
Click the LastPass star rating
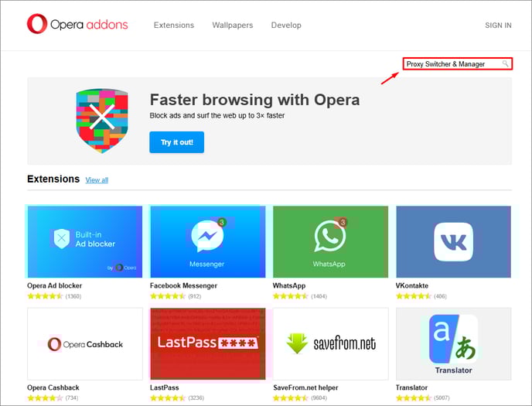pyautogui.click(x=168, y=397)
